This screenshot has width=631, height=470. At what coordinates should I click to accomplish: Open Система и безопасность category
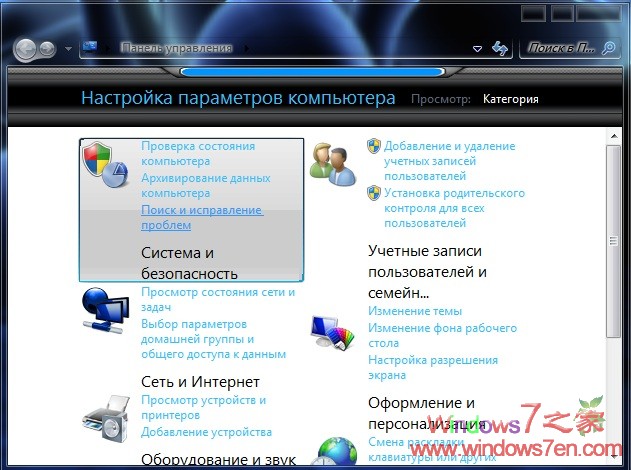click(x=189, y=263)
